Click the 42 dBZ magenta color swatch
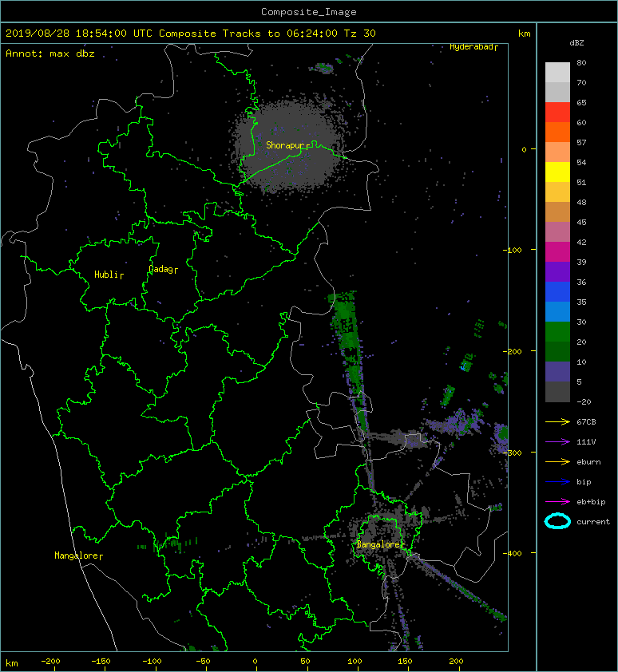The height and width of the screenshot is (672, 618). 557,251
